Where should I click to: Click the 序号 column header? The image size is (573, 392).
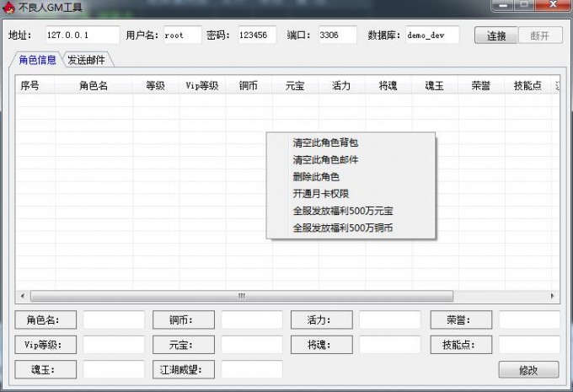(x=35, y=86)
